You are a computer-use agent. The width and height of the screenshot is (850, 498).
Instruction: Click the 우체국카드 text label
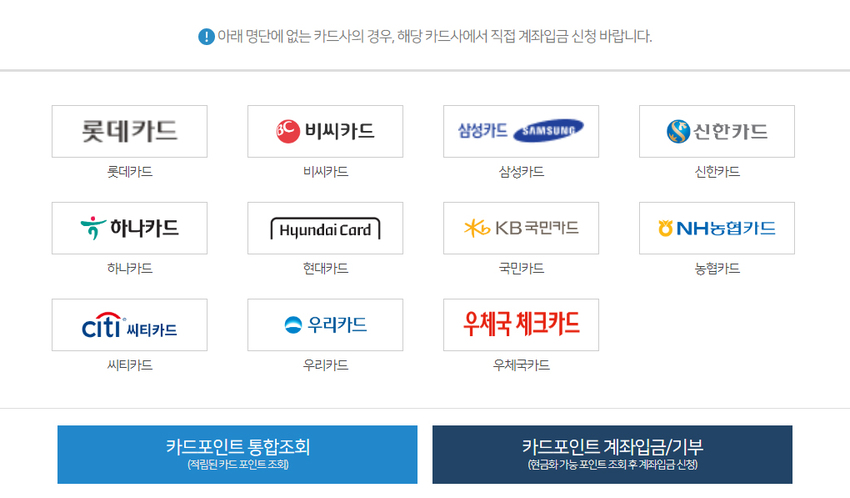521,365
